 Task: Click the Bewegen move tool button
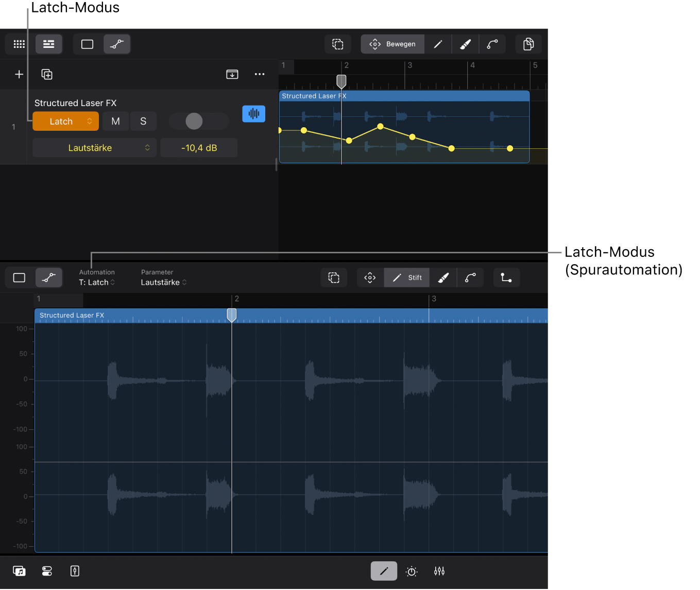click(392, 44)
